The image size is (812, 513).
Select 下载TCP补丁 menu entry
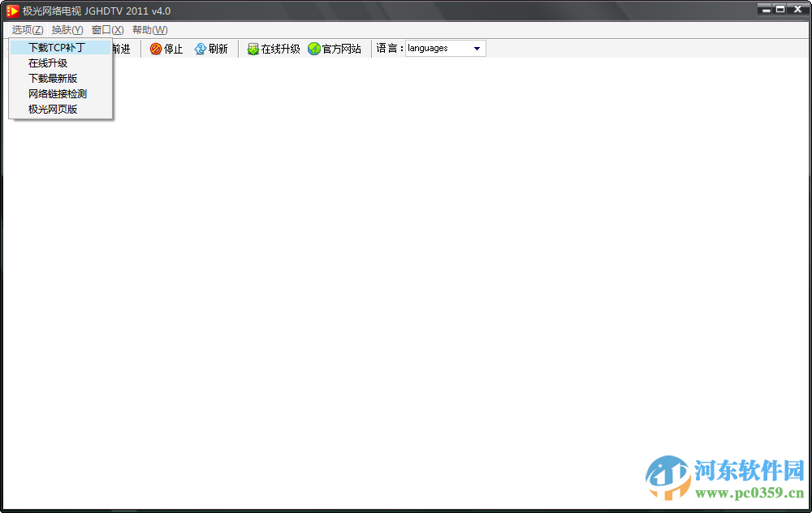click(x=61, y=48)
